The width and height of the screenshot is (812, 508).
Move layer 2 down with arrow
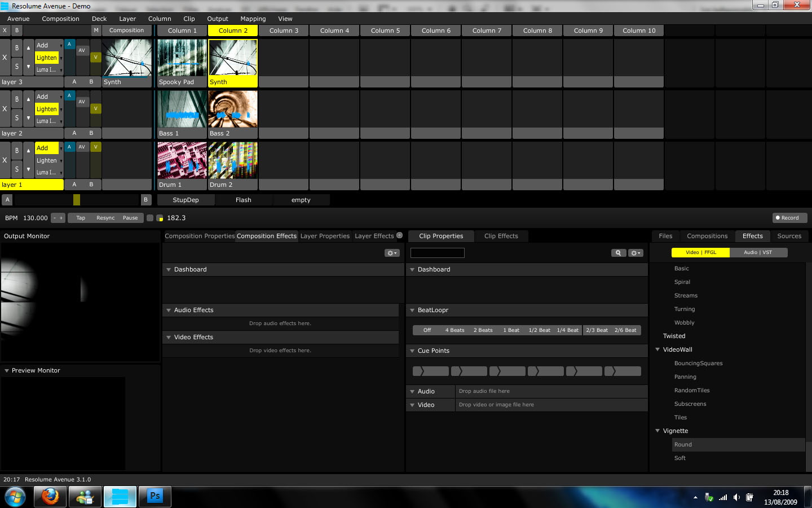click(28, 118)
